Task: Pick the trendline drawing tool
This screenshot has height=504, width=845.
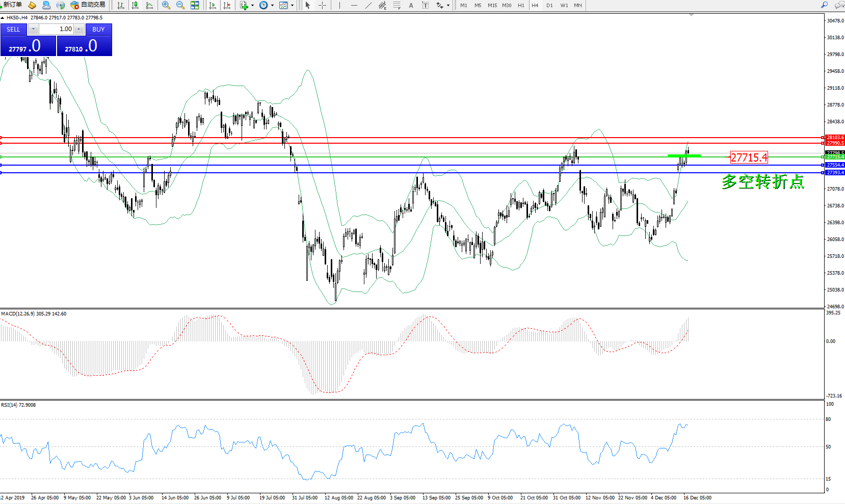Action: coord(368,5)
